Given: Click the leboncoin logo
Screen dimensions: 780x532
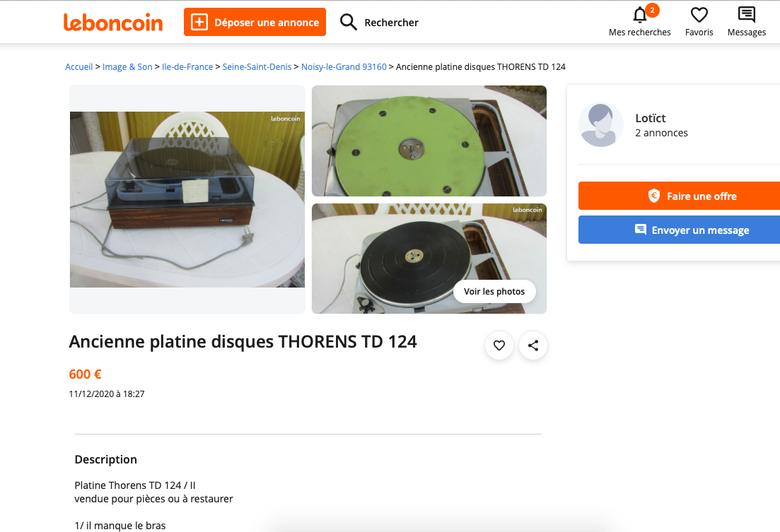Looking at the screenshot, I should click(113, 23).
